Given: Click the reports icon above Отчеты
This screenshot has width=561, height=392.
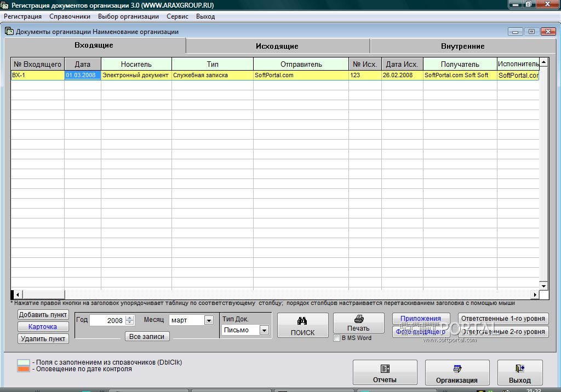Looking at the screenshot, I should tap(385, 369).
